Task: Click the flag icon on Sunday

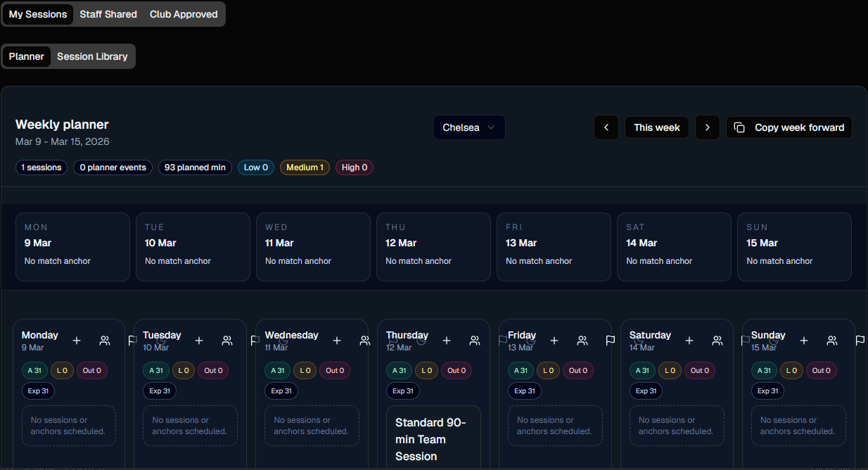Action: click(x=860, y=341)
